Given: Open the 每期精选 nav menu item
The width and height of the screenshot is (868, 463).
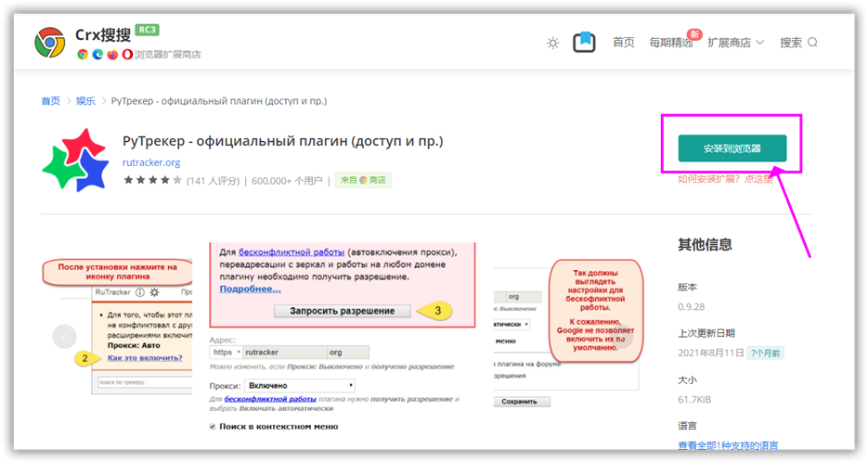Looking at the screenshot, I should click(x=670, y=43).
